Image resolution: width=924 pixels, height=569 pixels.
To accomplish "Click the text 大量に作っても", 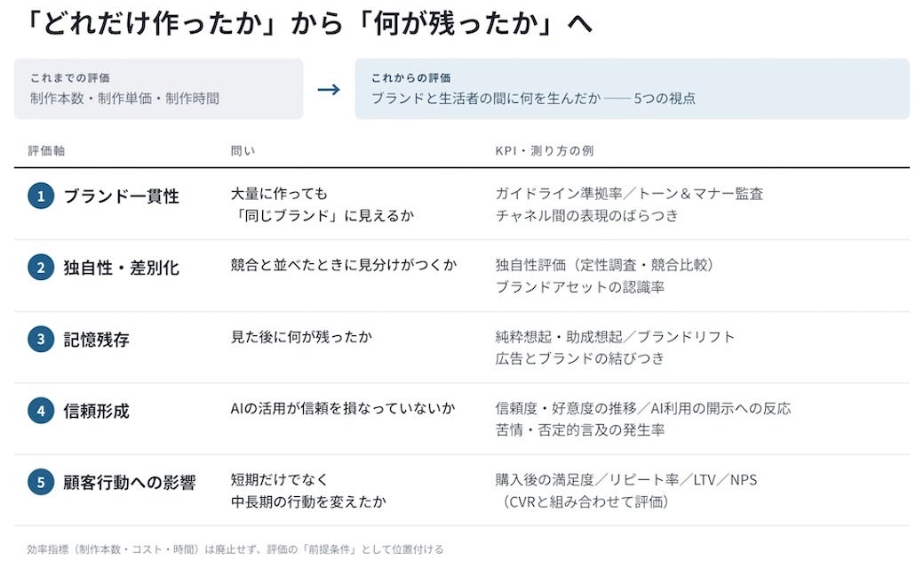I will pos(279,194).
